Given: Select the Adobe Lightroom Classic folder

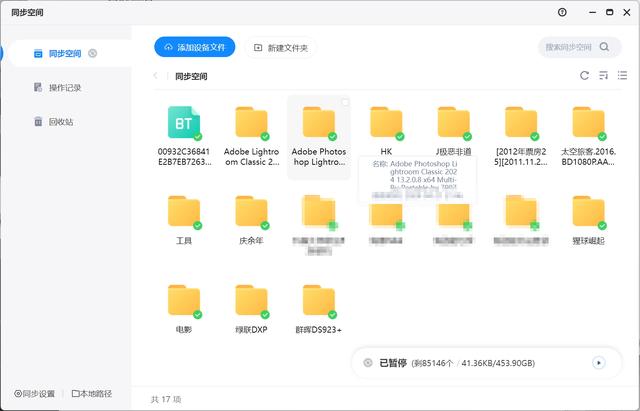Looking at the screenshot, I should (251, 136).
